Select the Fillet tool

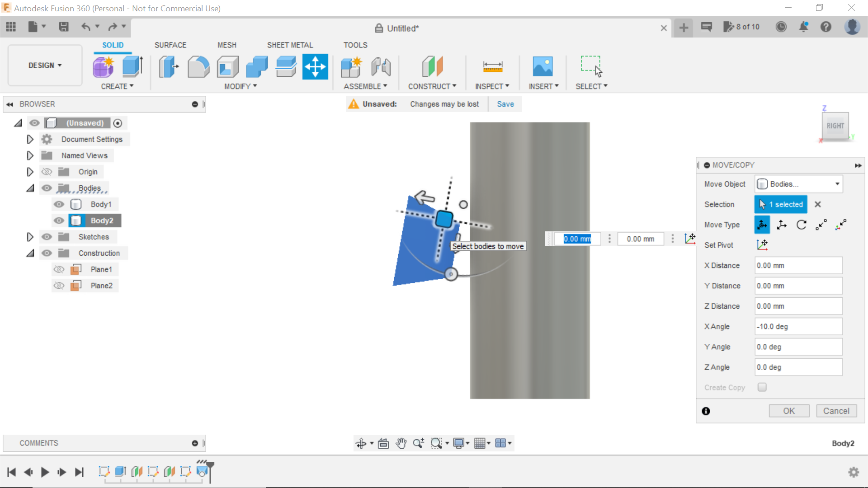(198, 66)
